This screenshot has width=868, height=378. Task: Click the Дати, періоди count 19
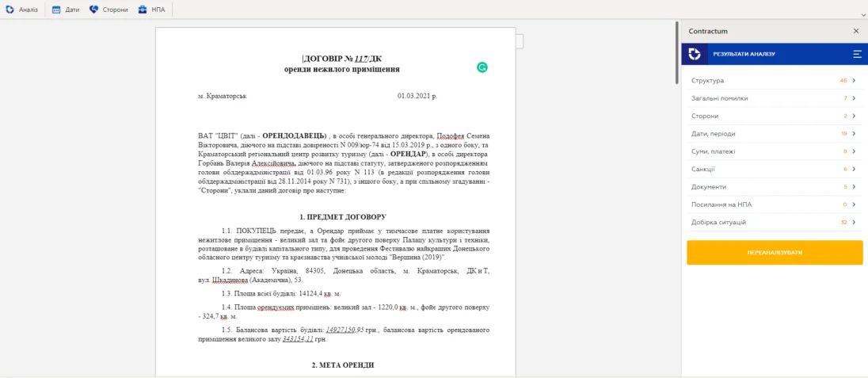(x=844, y=134)
